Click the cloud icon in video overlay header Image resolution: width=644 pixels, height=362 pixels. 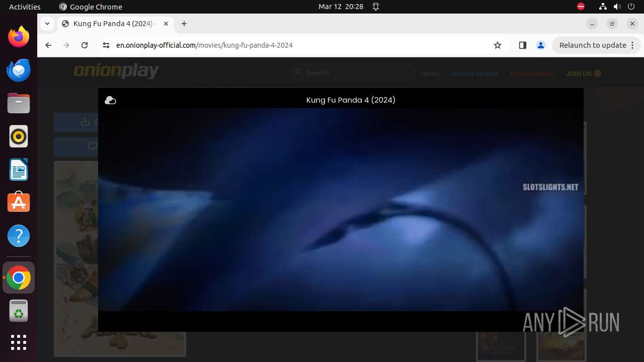click(110, 101)
